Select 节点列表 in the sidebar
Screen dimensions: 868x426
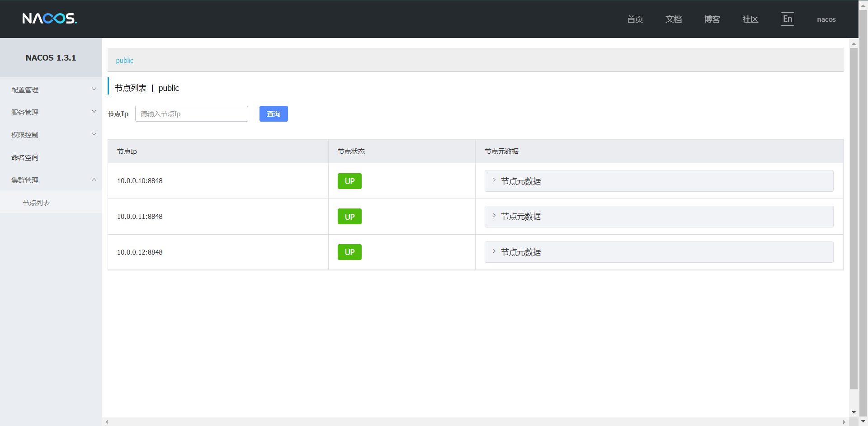click(x=36, y=203)
